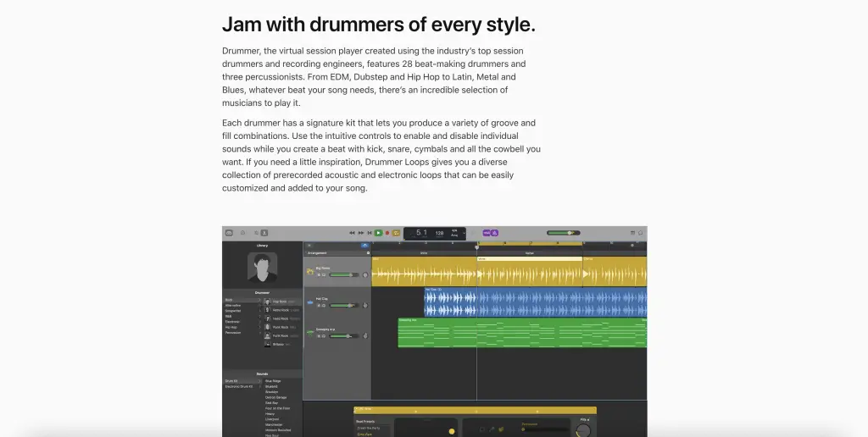
Task: Click the Big Room track pan knob
Action: pos(364,275)
